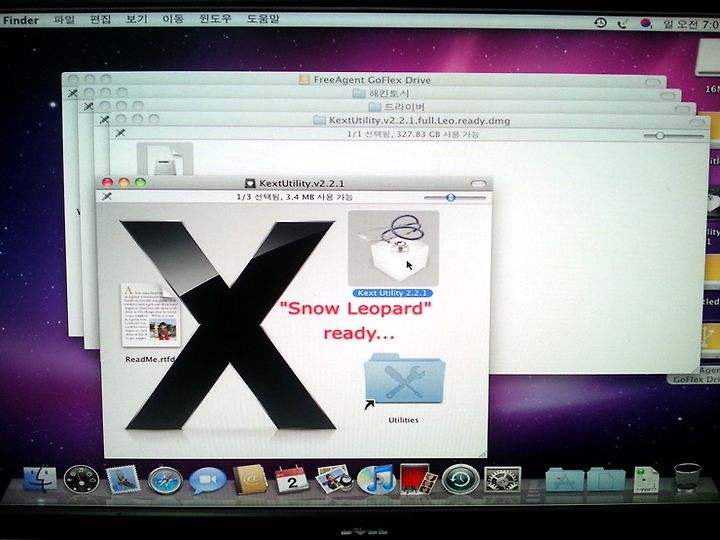Minimize the KextUtility.v2.2.1 window with yellow button
Image resolution: width=720 pixels, height=540 pixels.
tap(124, 182)
